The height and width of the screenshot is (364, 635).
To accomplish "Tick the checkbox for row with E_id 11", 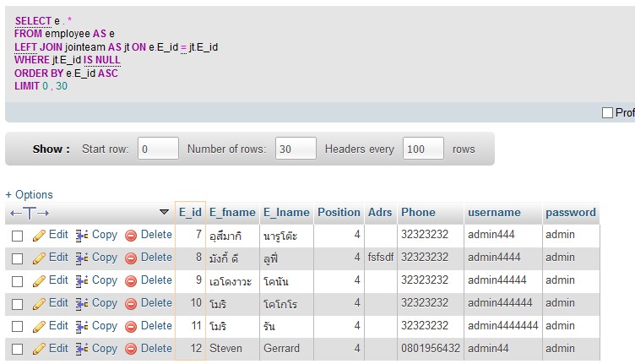I will (17, 326).
